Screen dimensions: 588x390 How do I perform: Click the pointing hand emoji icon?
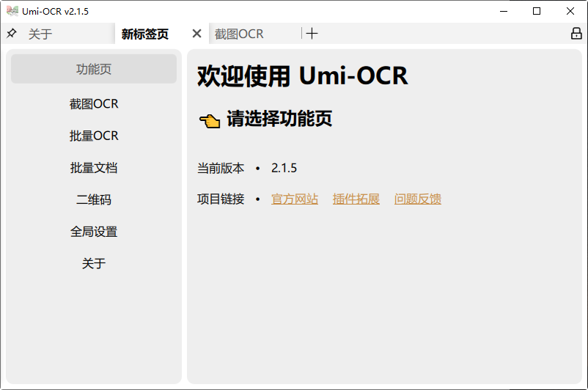[x=210, y=121]
